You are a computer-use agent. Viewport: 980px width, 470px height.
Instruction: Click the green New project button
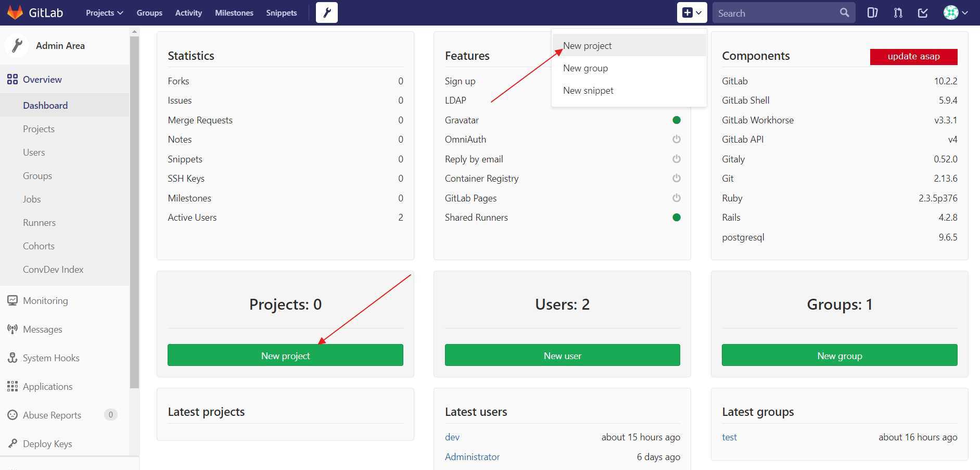(285, 355)
